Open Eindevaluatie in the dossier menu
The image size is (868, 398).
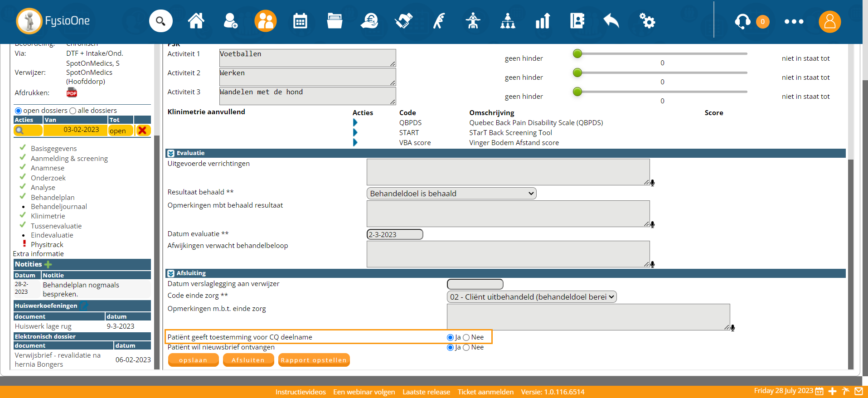tap(52, 235)
